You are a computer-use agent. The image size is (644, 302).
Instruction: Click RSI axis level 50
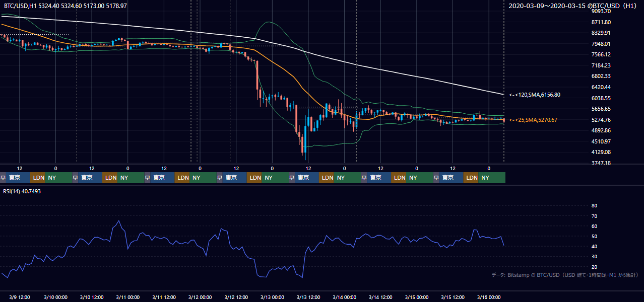click(594, 236)
